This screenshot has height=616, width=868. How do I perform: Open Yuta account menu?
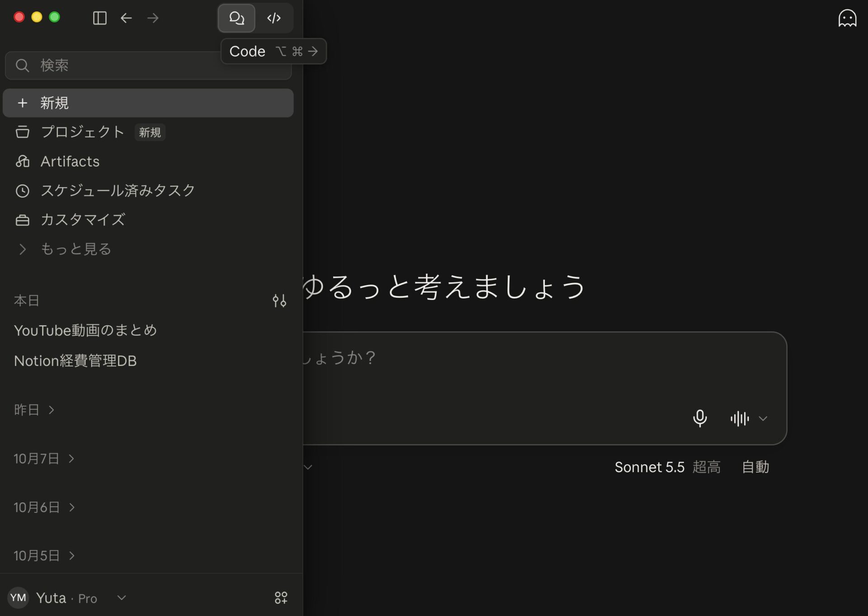tap(68, 598)
